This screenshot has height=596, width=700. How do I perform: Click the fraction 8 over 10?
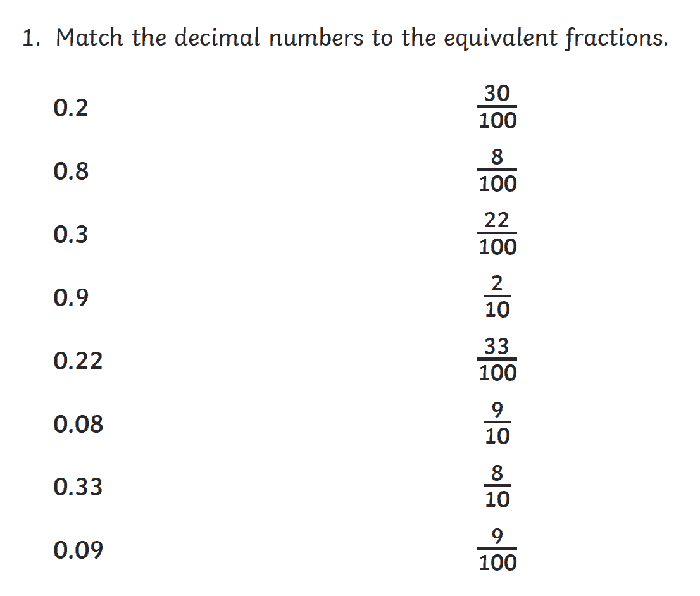tap(497, 487)
